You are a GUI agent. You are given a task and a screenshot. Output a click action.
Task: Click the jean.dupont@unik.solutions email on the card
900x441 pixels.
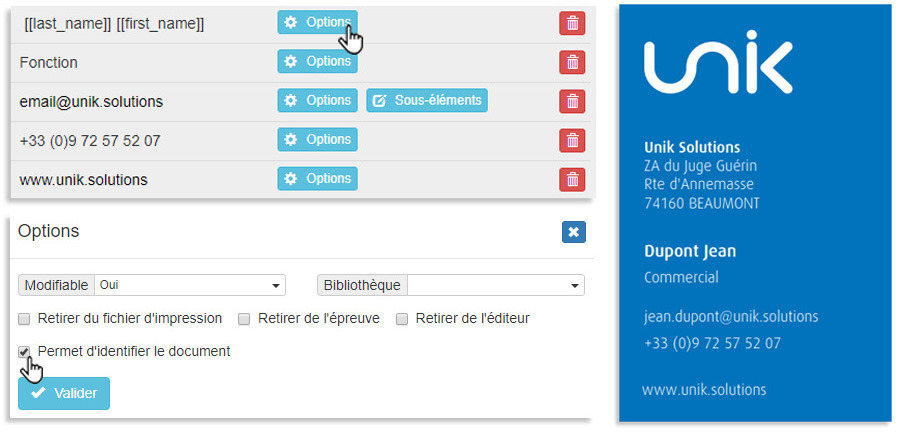tap(731, 317)
